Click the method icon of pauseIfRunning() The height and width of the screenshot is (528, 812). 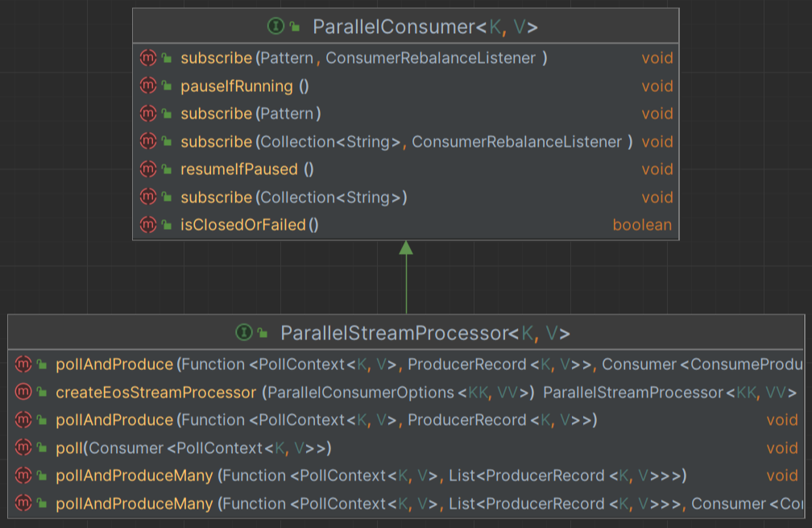[148, 85]
